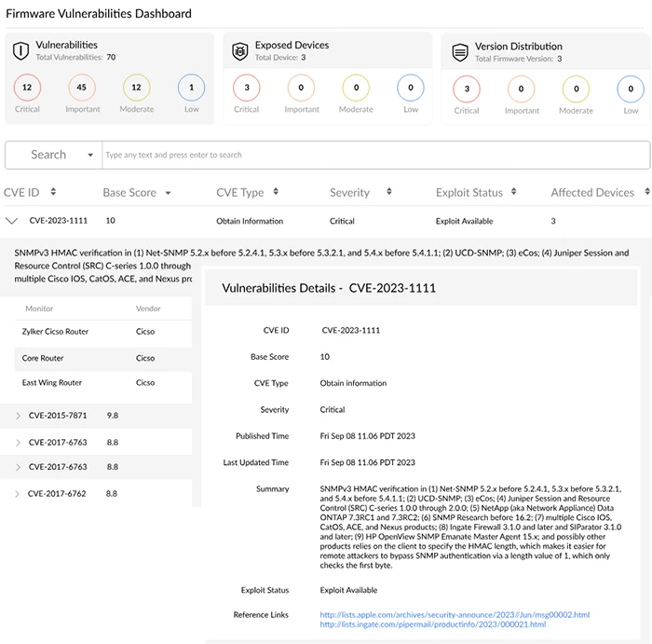Viewport: 652px width, 644px height.
Task: Sort by CVE ID column arrows
Action: 53,192
